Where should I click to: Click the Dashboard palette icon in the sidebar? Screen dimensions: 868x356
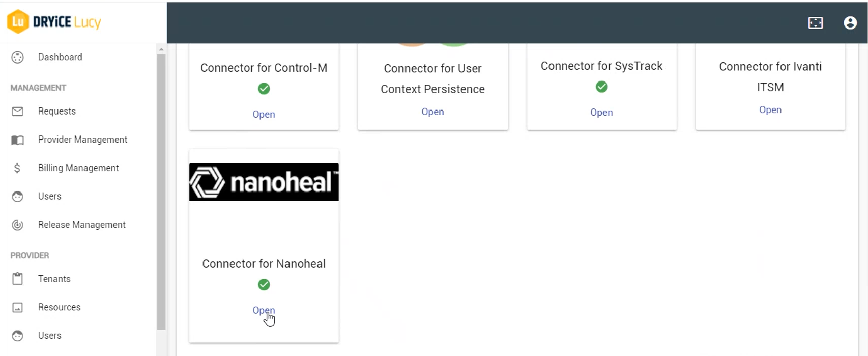[x=17, y=58]
